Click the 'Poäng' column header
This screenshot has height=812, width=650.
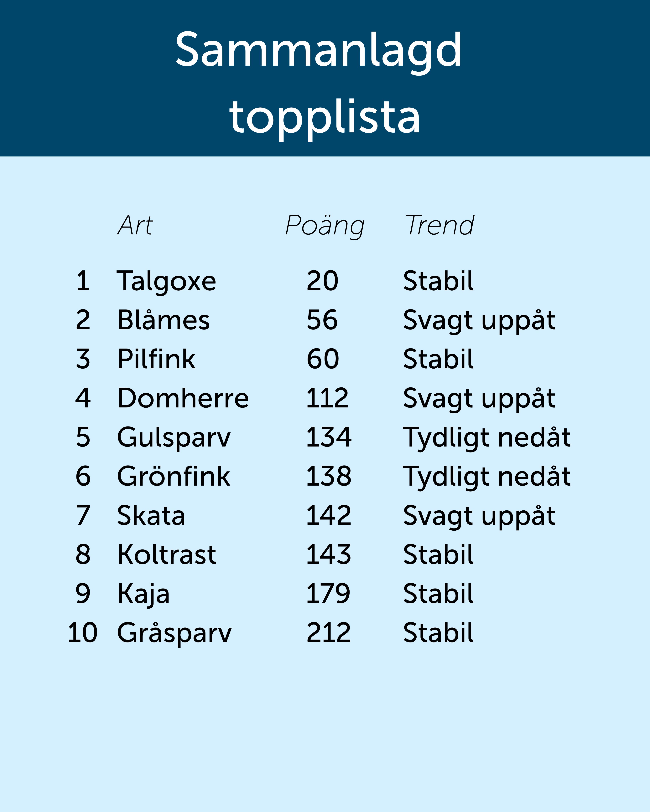tap(325, 226)
